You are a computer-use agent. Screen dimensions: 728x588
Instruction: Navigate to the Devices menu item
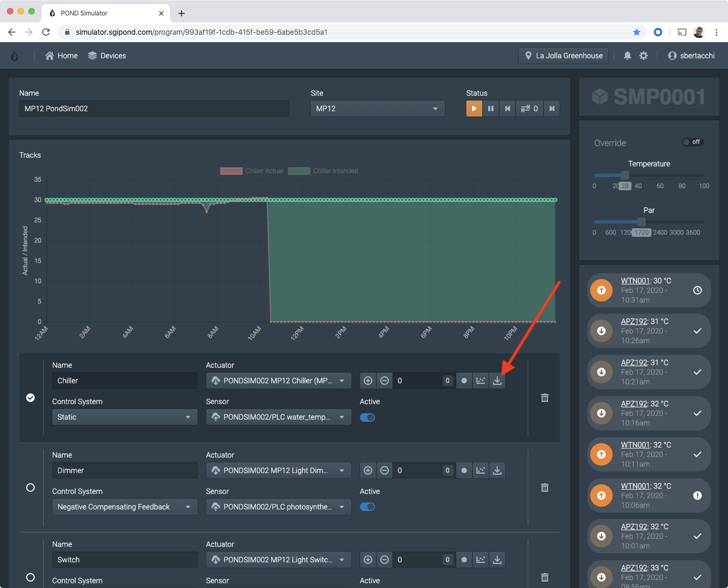tap(107, 55)
